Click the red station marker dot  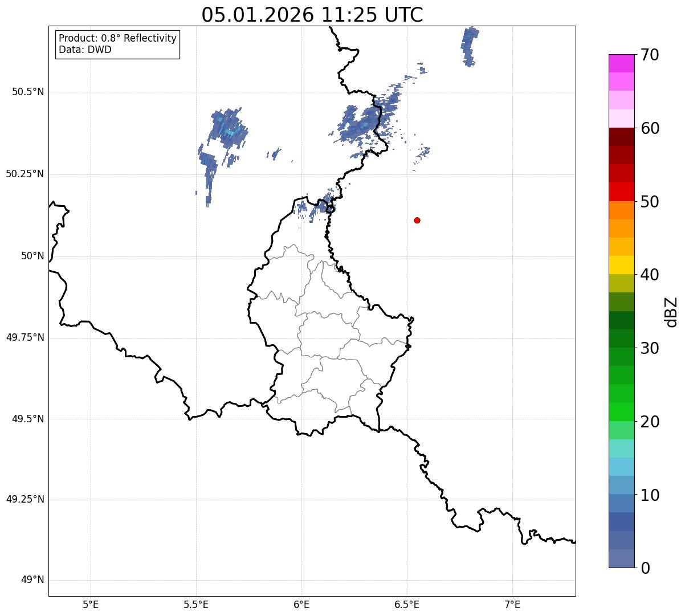click(x=417, y=220)
